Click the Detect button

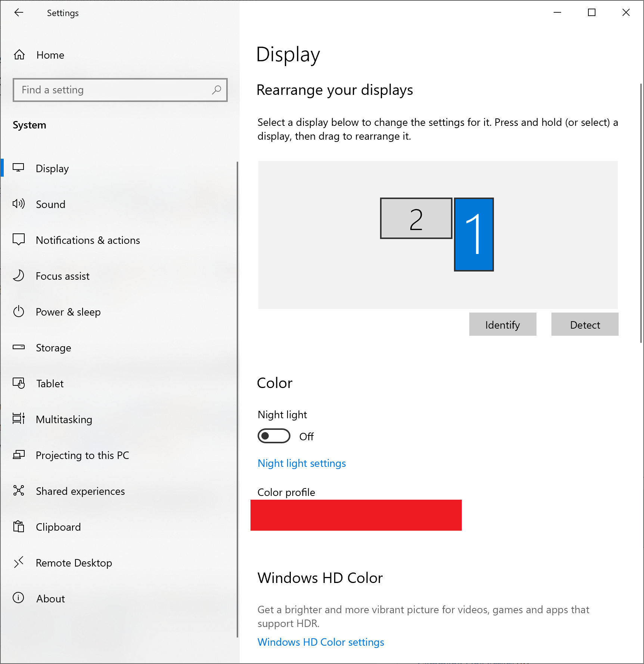tap(584, 324)
